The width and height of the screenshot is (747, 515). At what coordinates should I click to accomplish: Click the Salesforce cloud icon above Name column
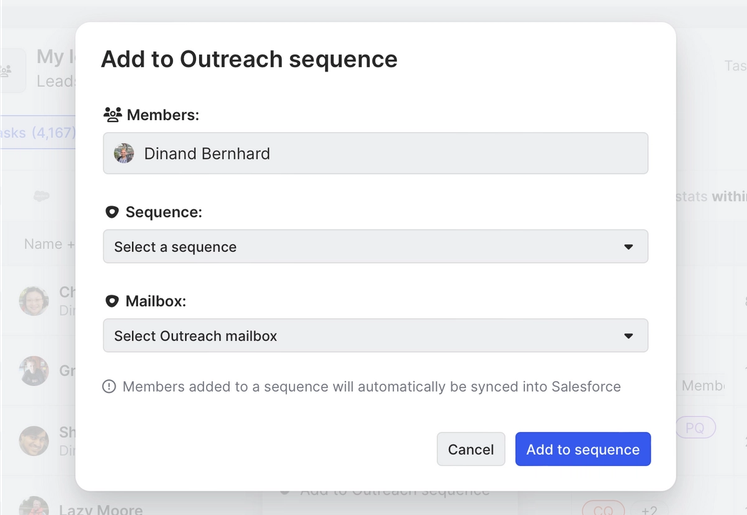point(41,197)
